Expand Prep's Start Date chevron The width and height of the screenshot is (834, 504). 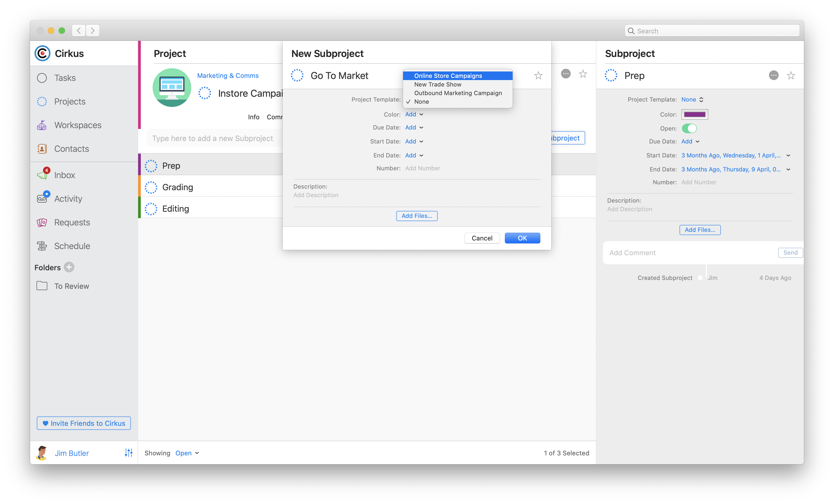click(x=788, y=156)
